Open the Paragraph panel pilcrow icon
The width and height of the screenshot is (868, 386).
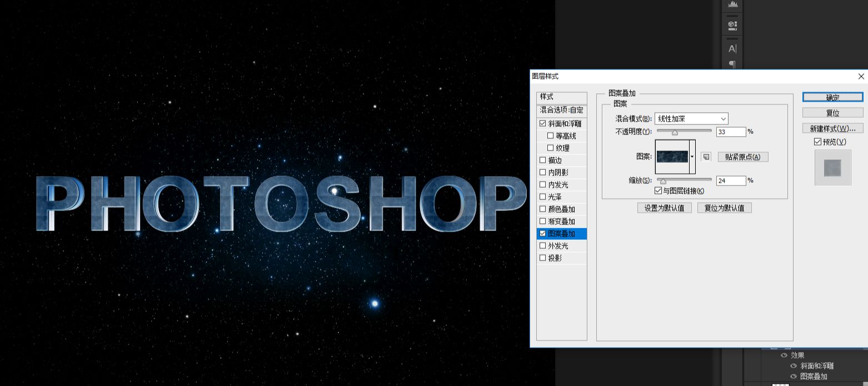732,64
